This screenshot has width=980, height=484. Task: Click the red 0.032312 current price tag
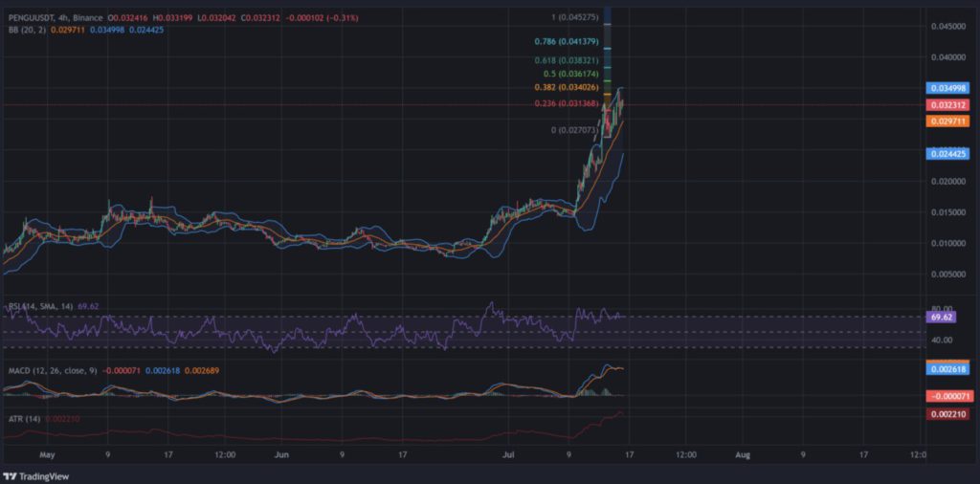pos(946,104)
